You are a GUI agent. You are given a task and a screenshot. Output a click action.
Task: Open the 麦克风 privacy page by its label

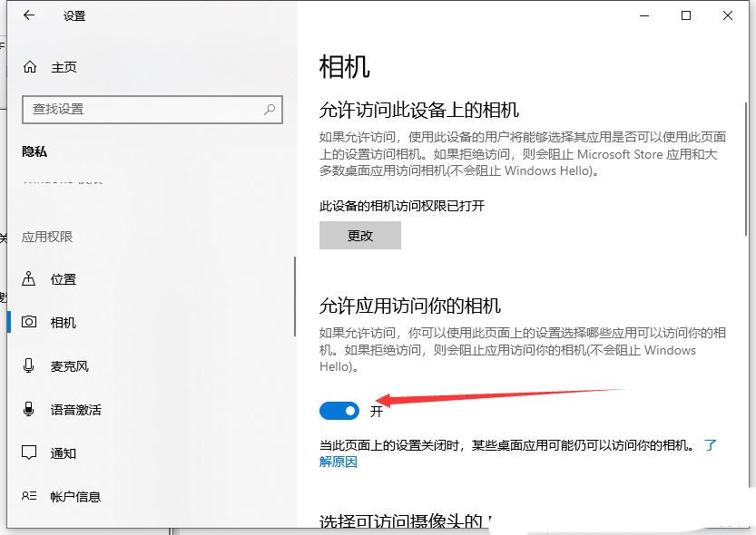tap(69, 366)
